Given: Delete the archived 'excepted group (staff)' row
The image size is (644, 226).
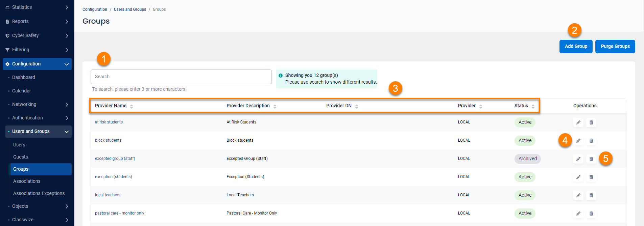Looking at the screenshot, I should 591,159.
